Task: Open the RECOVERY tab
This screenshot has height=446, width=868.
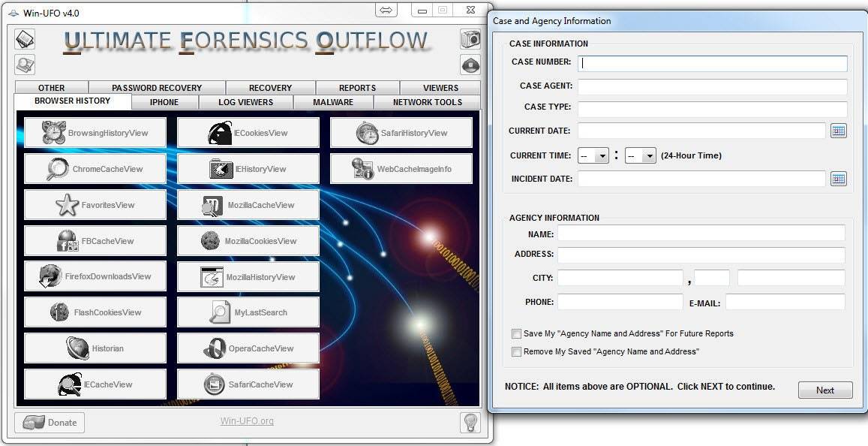Action: (x=270, y=88)
